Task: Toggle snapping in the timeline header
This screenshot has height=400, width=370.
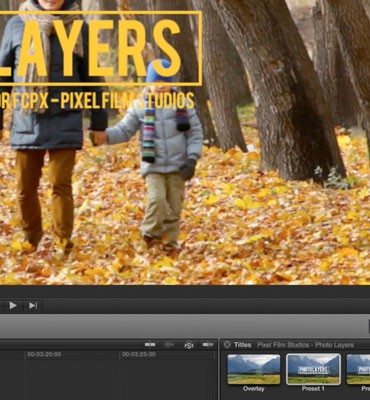Action: [x=208, y=345]
